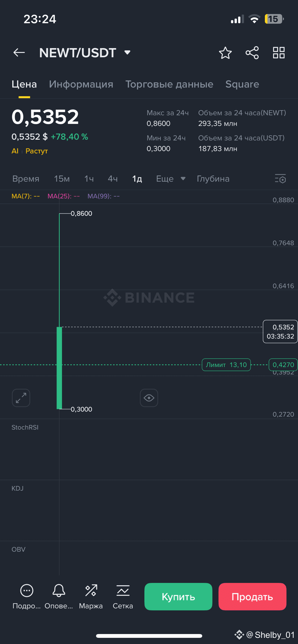Expand the Еще intervals dropdown
This screenshot has height=644, width=298.
click(x=171, y=179)
